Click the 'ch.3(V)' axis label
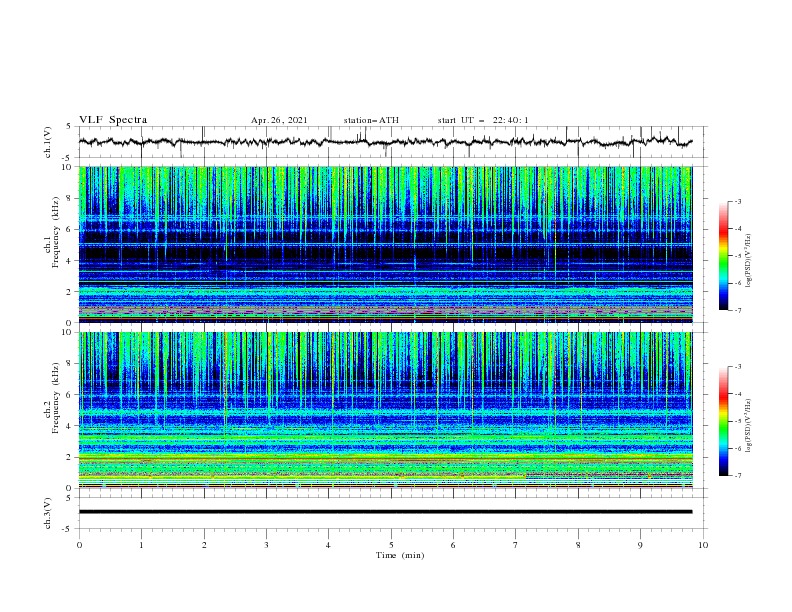The height and width of the screenshot is (612, 792). click(x=48, y=513)
